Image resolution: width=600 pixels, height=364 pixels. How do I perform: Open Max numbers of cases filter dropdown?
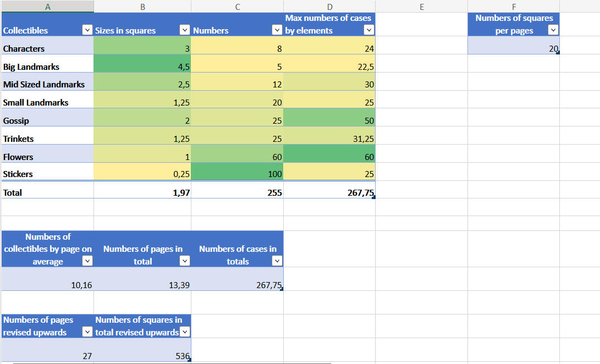tap(369, 30)
